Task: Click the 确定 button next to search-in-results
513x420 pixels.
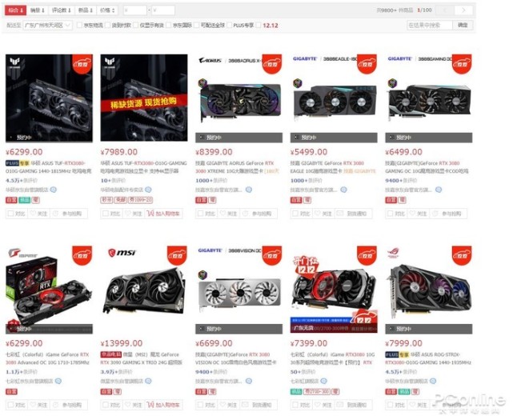Action: point(463,25)
